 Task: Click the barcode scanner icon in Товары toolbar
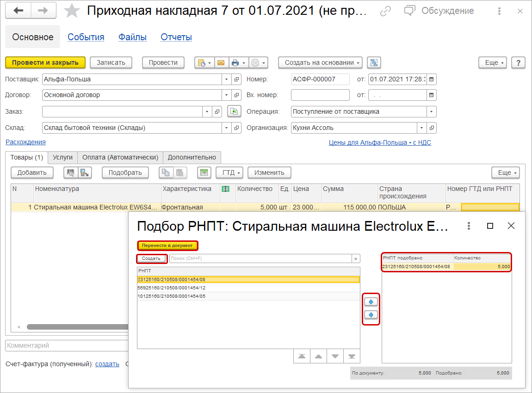pos(71,172)
